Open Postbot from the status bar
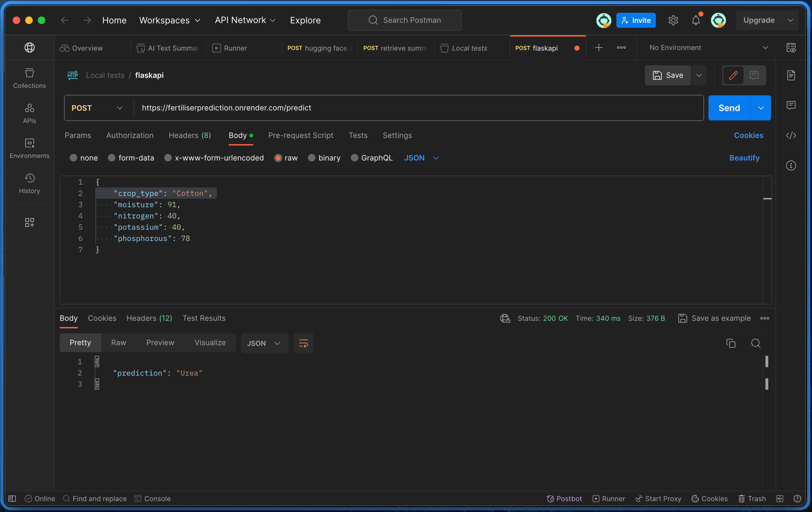Image resolution: width=812 pixels, height=512 pixels. [x=564, y=499]
